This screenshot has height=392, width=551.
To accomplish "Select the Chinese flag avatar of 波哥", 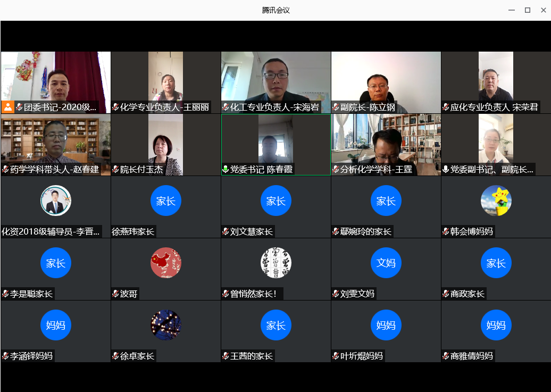I will click(166, 263).
